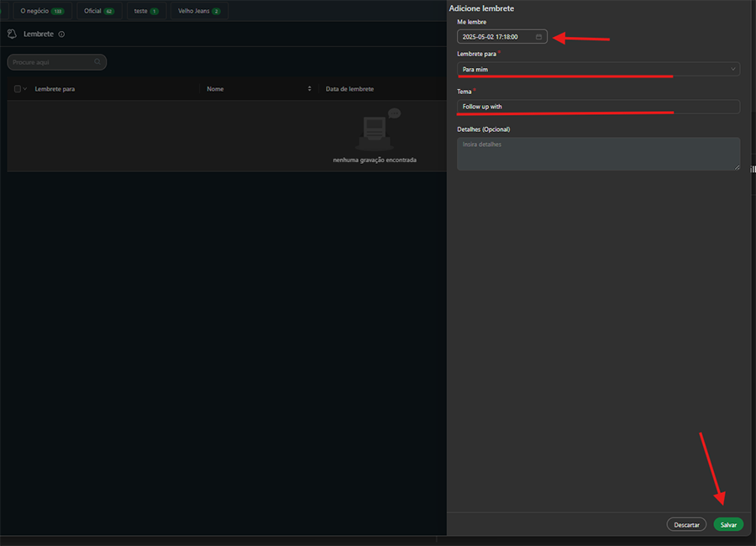This screenshot has width=756, height=546.
Task: Click the 'Data de lembrete' column header
Action: [x=349, y=89]
